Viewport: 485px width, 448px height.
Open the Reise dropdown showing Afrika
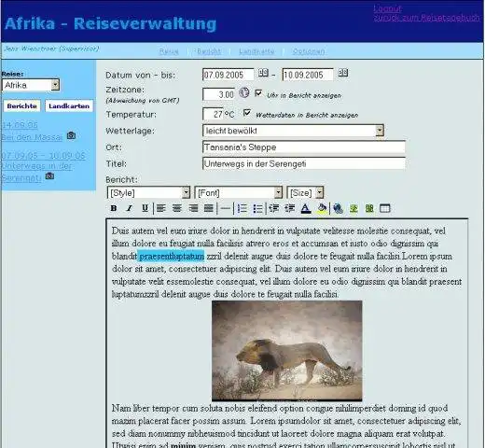(31, 85)
